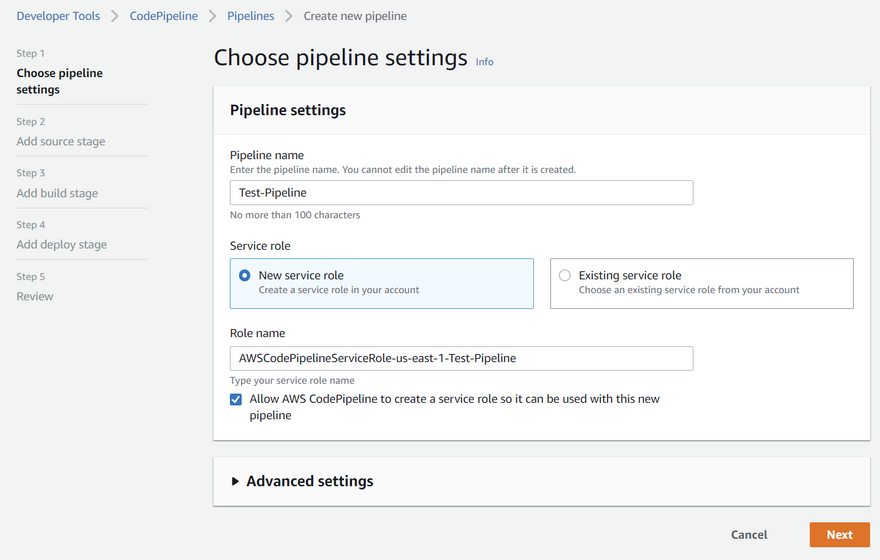Click the Role name input field
Viewport: 880px width, 560px height.
coord(461,358)
